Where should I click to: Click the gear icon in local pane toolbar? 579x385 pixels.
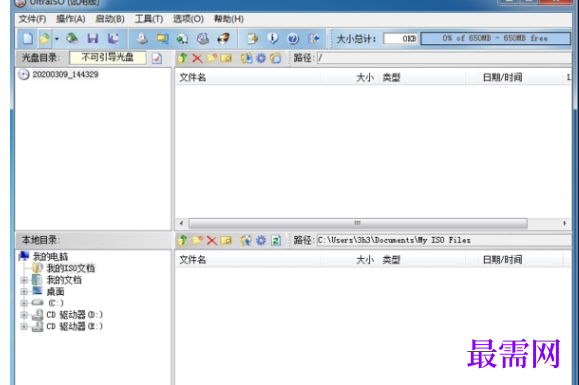click(x=261, y=241)
